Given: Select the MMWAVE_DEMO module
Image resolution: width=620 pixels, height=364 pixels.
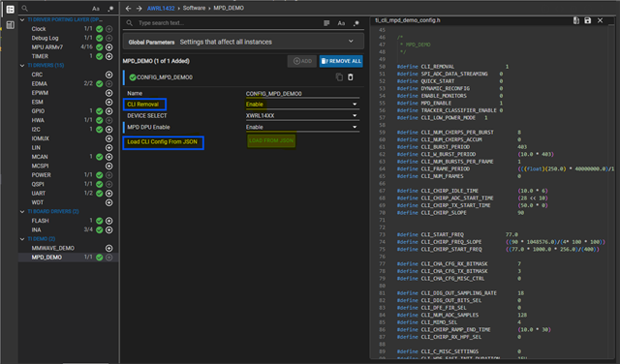Looking at the screenshot, I should point(52,248).
